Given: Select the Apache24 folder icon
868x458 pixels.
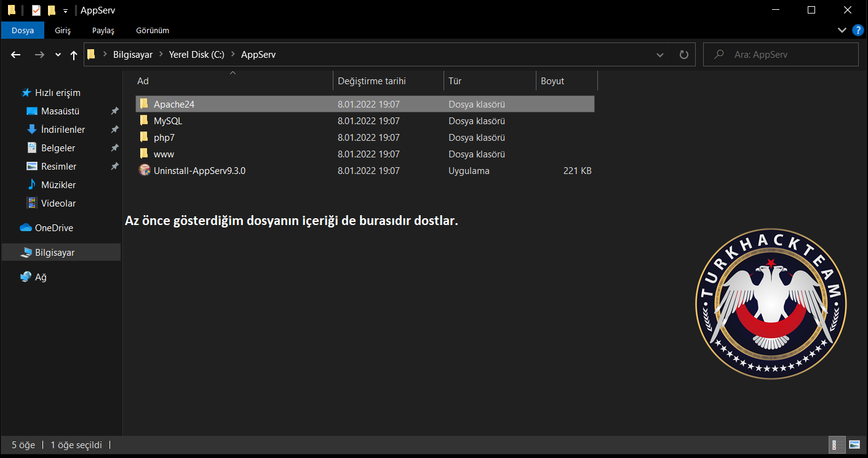Looking at the screenshot, I should [x=144, y=104].
